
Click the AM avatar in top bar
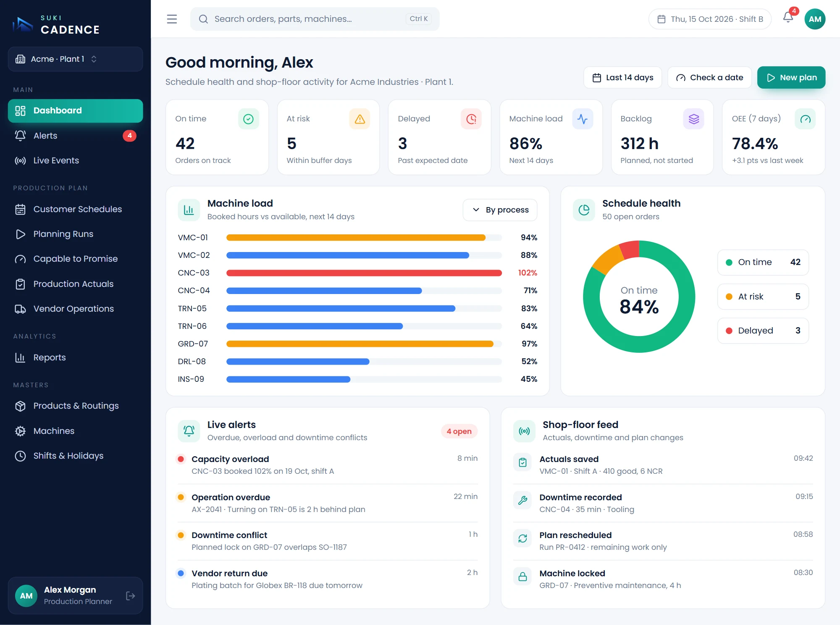[x=815, y=19]
